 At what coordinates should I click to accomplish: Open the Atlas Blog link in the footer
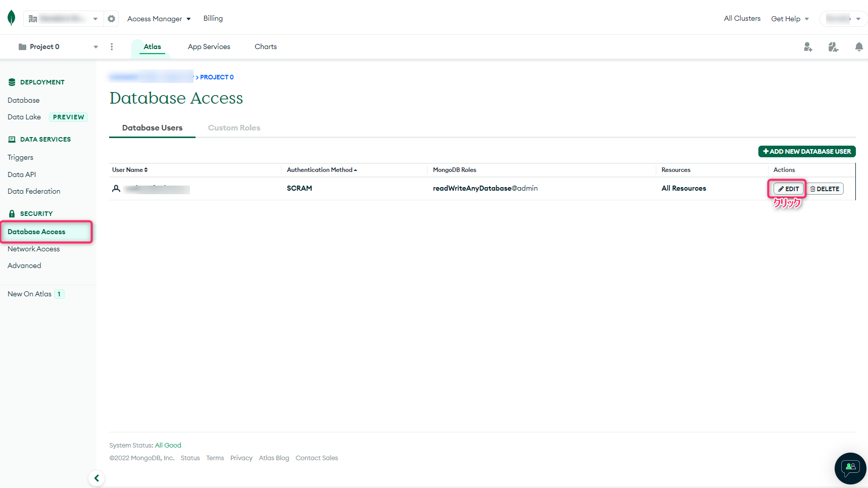tap(274, 458)
